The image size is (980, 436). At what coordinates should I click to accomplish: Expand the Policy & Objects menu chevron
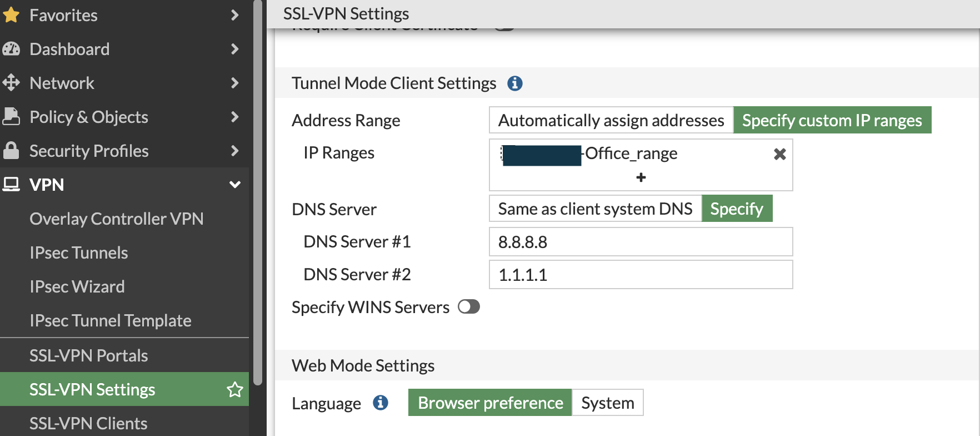coord(234,117)
